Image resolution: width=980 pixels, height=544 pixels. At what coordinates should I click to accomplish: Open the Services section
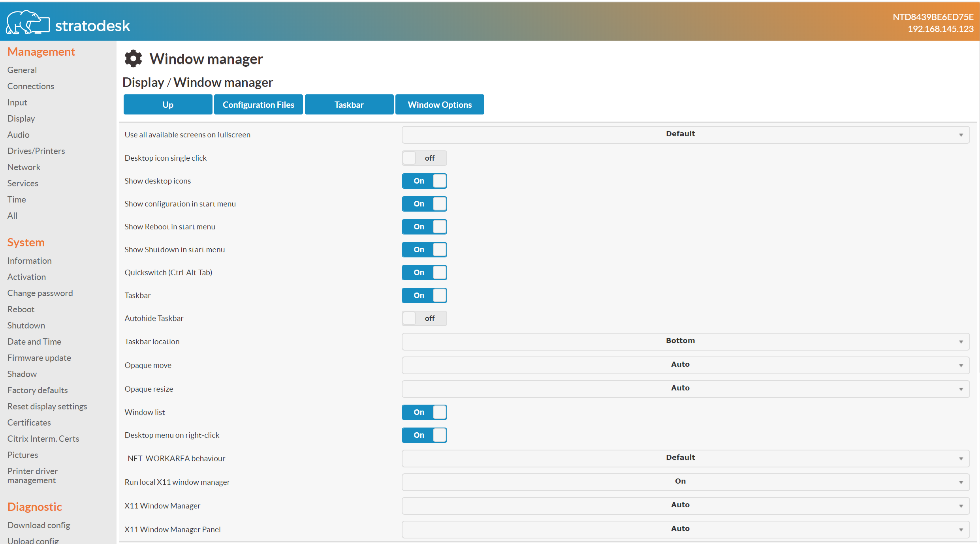(23, 183)
